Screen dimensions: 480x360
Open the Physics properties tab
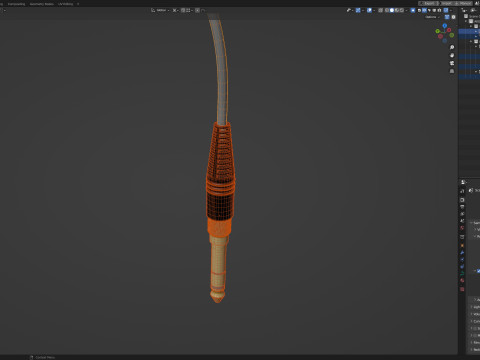(462, 259)
